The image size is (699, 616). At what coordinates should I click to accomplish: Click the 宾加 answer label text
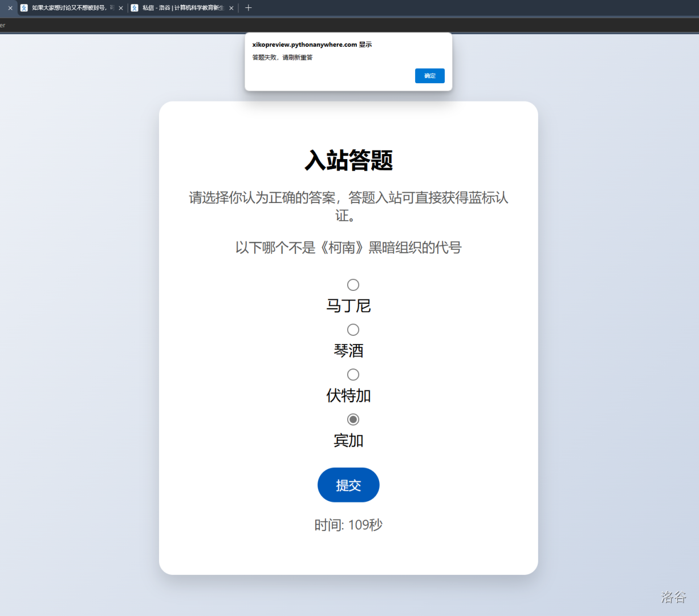(x=348, y=440)
